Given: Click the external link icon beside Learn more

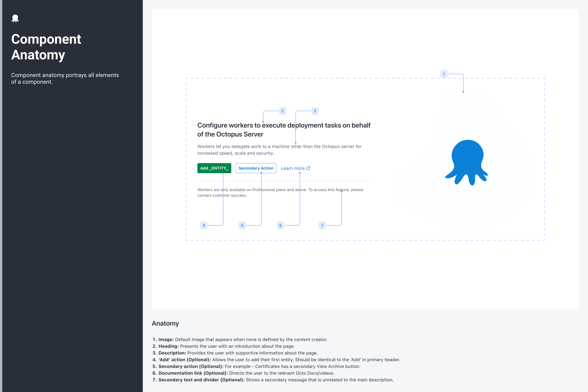Looking at the screenshot, I should 308,168.
